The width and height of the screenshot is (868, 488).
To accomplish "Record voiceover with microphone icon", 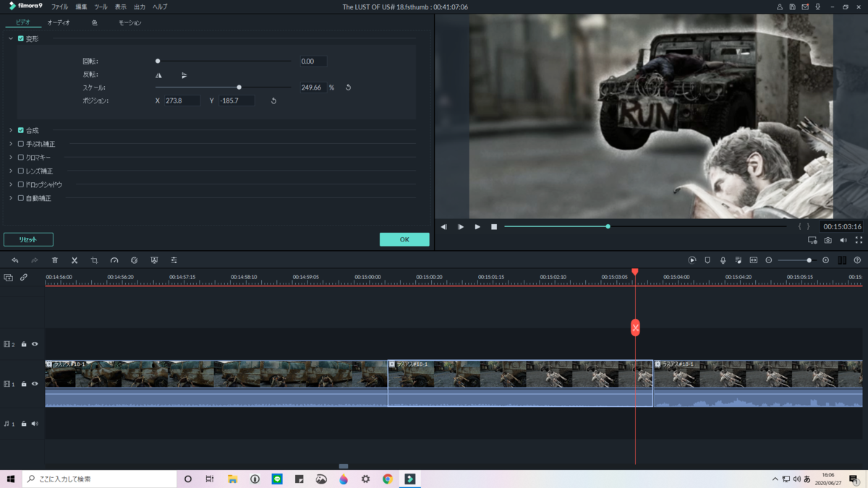I will (x=723, y=260).
